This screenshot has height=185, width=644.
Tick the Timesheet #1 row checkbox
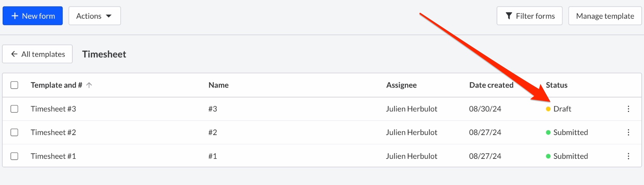(14, 156)
